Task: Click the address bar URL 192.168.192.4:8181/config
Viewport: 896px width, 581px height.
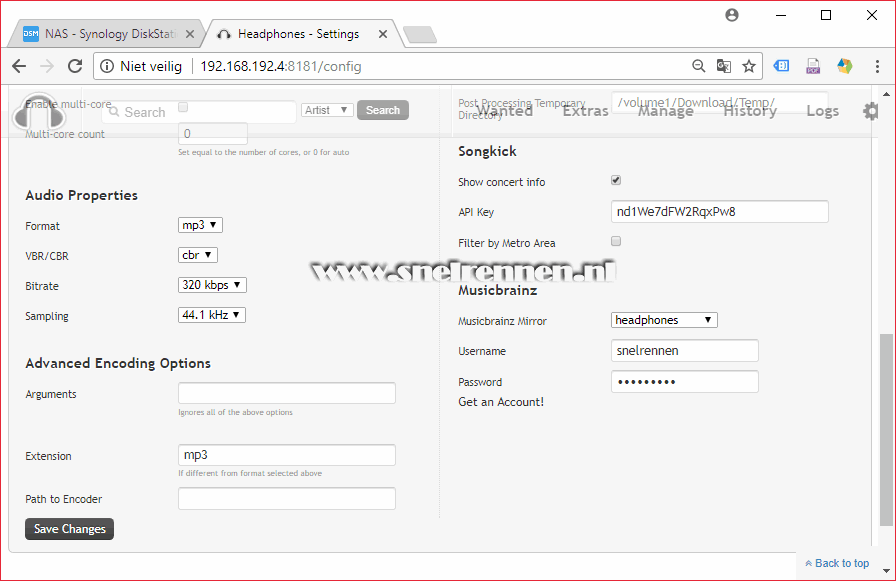Action: 281,66
